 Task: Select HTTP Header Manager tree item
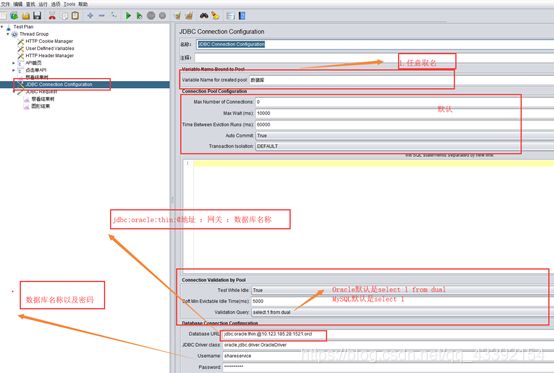click(x=49, y=56)
